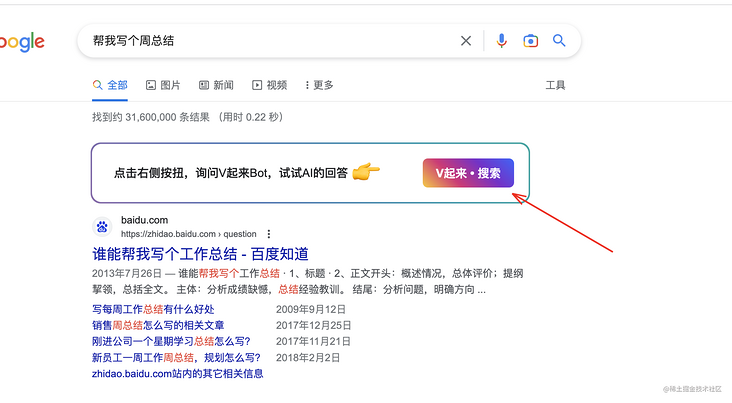Click the result count text 找到约 31,600,000 条结果
Image resolution: width=732 pixels, height=403 pixels.
coord(151,117)
